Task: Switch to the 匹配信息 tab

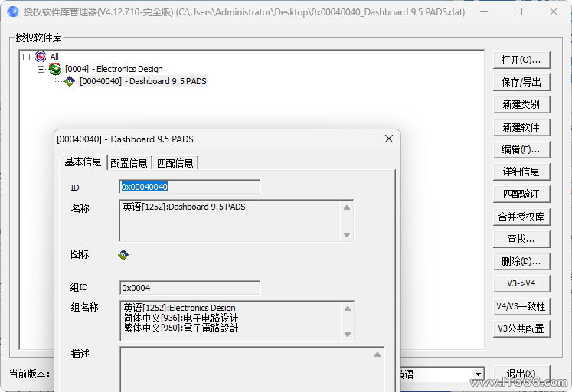Action: tap(175, 163)
